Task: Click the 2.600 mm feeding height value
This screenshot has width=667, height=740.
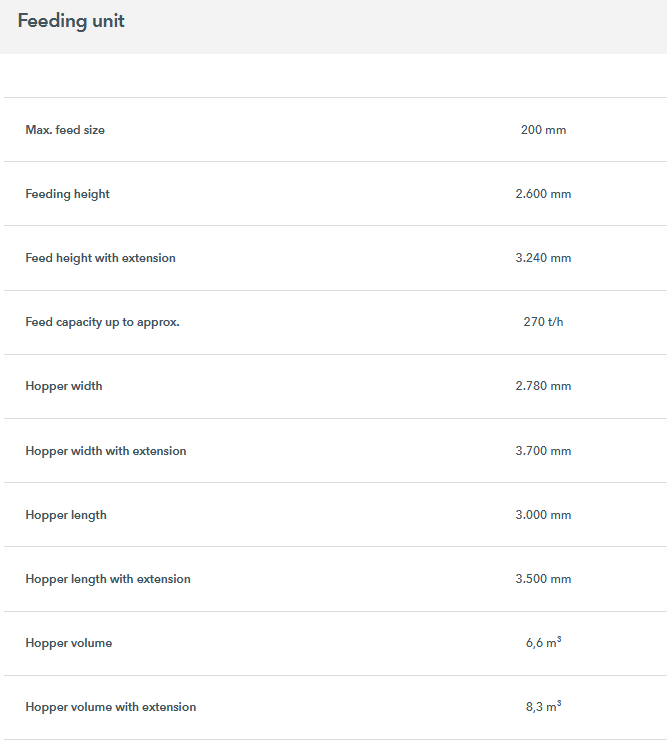Action: point(543,194)
